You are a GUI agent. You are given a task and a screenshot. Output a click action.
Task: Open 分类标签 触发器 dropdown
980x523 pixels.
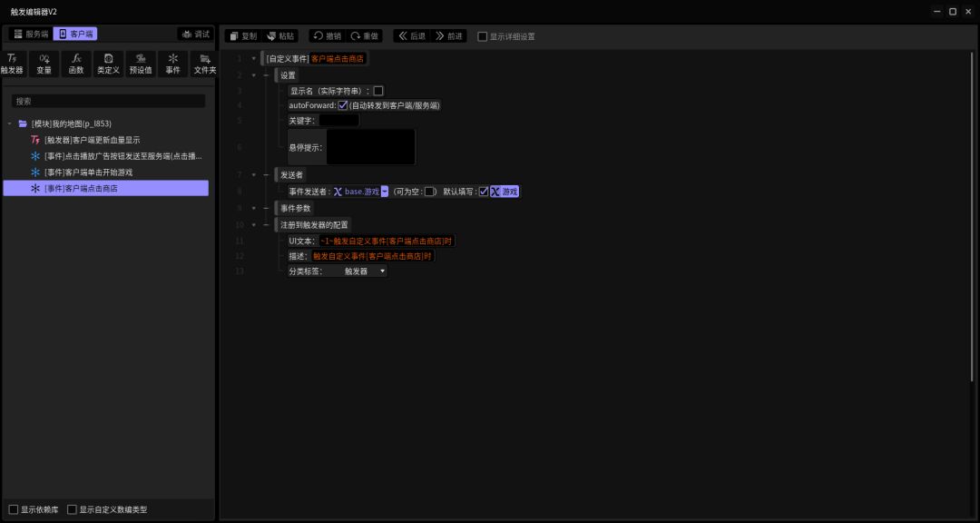coord(365,271)
